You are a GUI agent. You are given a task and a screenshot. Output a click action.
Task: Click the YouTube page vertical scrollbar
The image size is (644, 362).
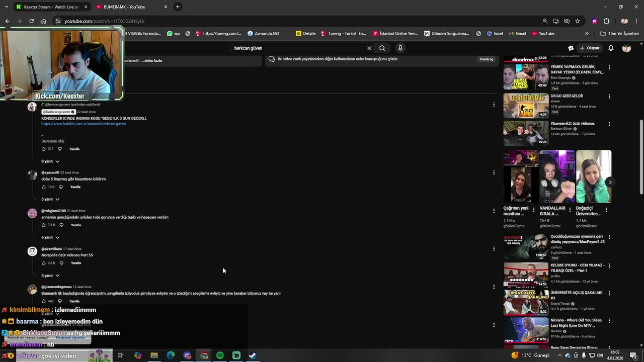pos(641,157)
